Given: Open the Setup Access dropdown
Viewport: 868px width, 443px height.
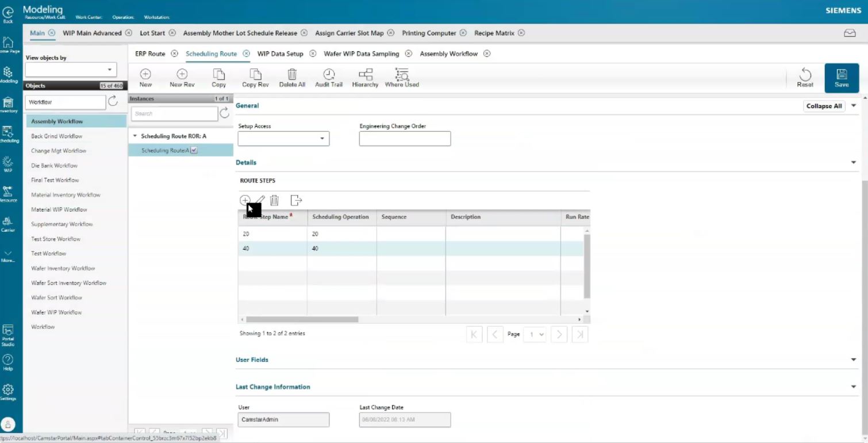Looking at the screenshot, I should pyautogui.click(x=283, y=139).
